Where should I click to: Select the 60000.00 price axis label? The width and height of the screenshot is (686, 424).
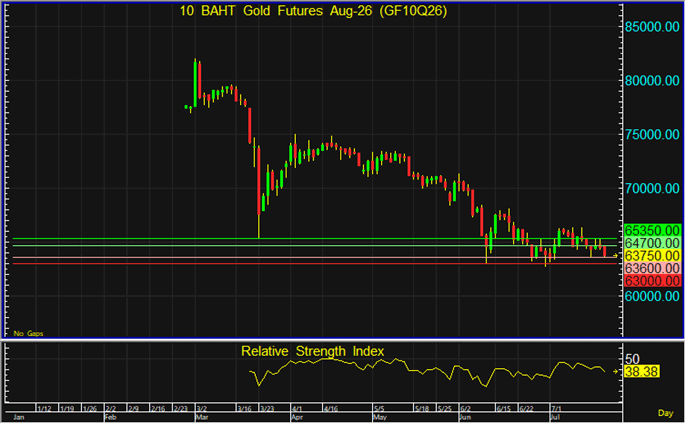[x=652, y=296]
